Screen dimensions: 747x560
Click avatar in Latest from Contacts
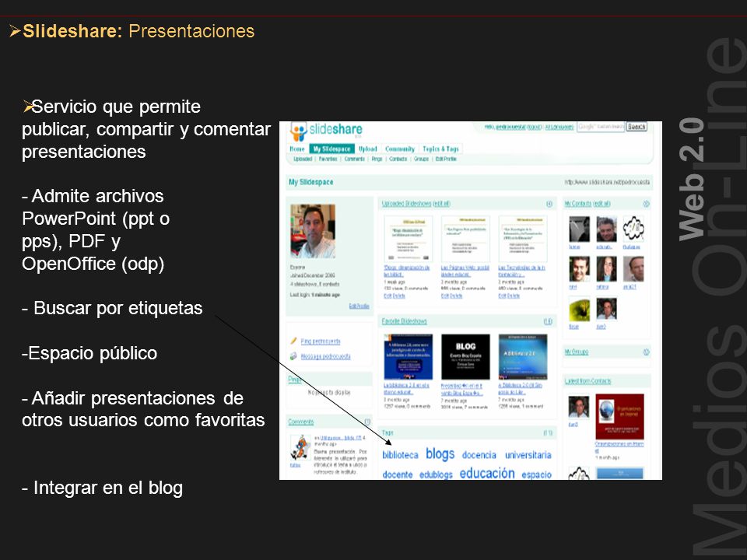579,407
